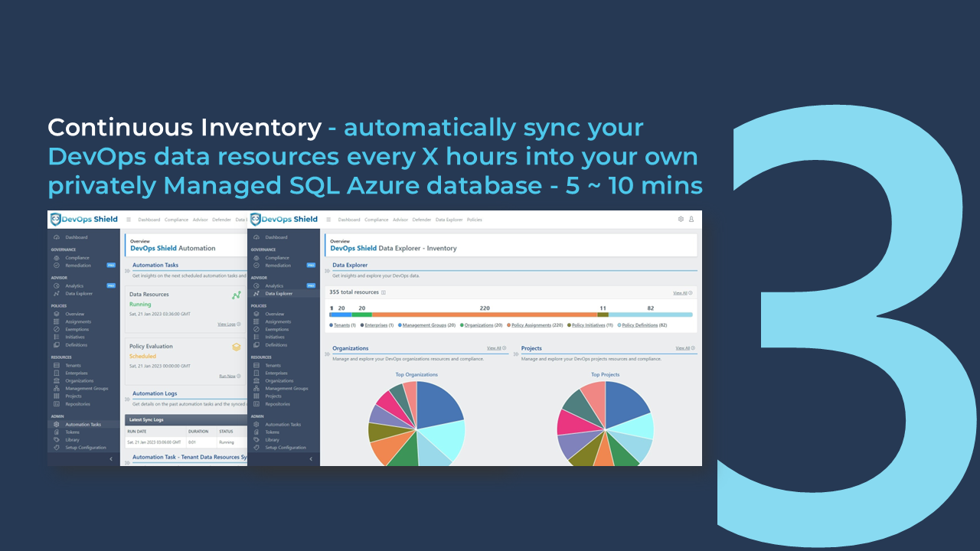The image size is (980, 551).
Task: Open the Tenants resource icon
Action: pos(256,364)
